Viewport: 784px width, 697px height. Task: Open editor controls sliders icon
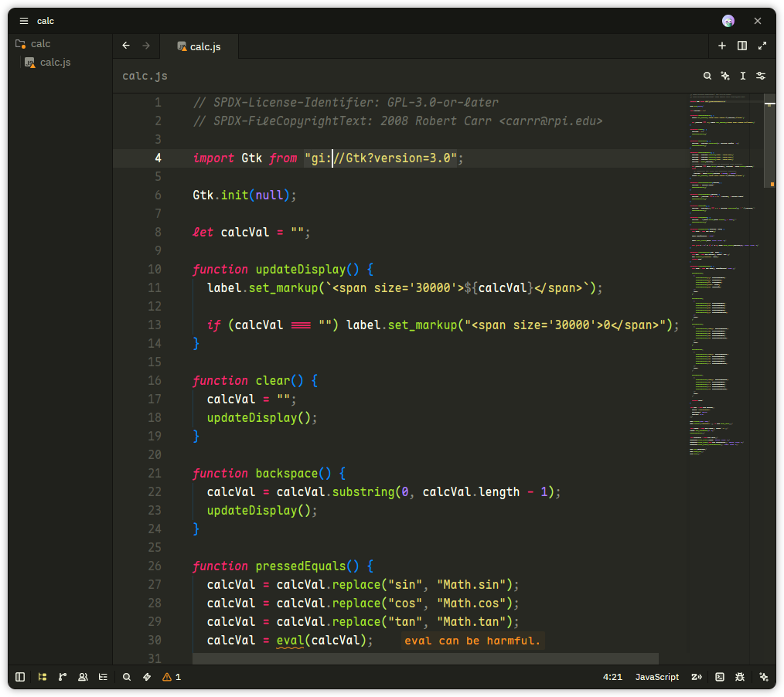pyautogui.click(x=761, y=76)
